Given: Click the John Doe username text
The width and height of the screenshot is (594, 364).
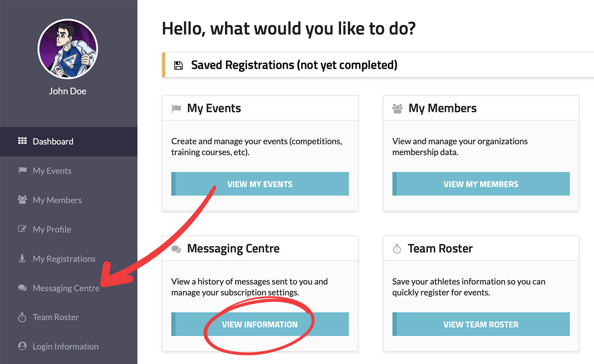Looking at the screenshot, I should [x=68, y=91].
